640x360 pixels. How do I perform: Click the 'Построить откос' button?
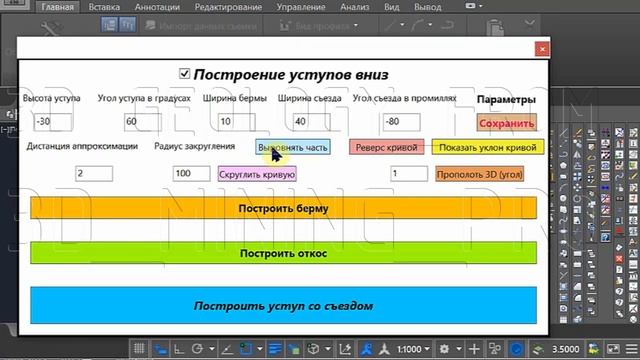pyautogui.click(x=283, y=253)
